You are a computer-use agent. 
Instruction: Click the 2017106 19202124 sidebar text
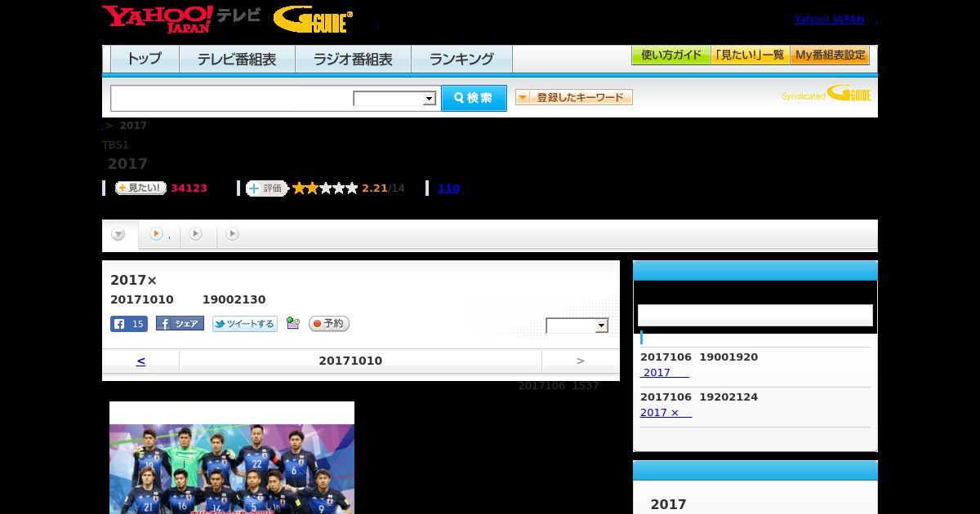pos(699,397)
